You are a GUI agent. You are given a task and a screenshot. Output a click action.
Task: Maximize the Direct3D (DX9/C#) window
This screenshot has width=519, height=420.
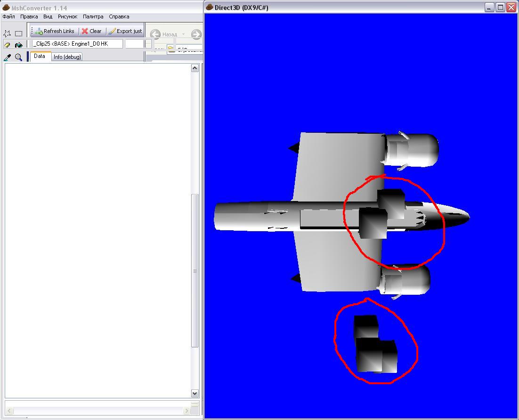[x=501, y=7]
